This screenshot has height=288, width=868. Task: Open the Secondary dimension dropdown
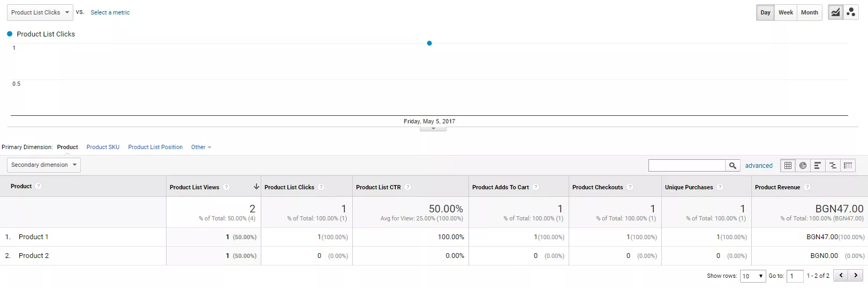44,165
